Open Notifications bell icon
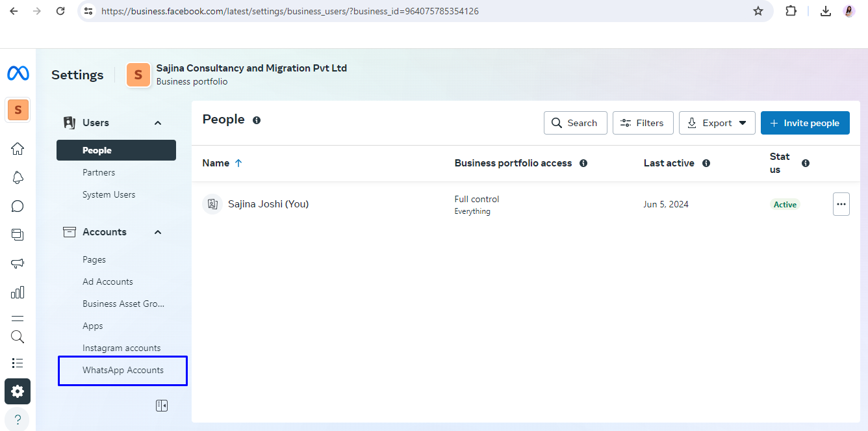The width and height of the screenshot is (868, 431). [18, 177]
